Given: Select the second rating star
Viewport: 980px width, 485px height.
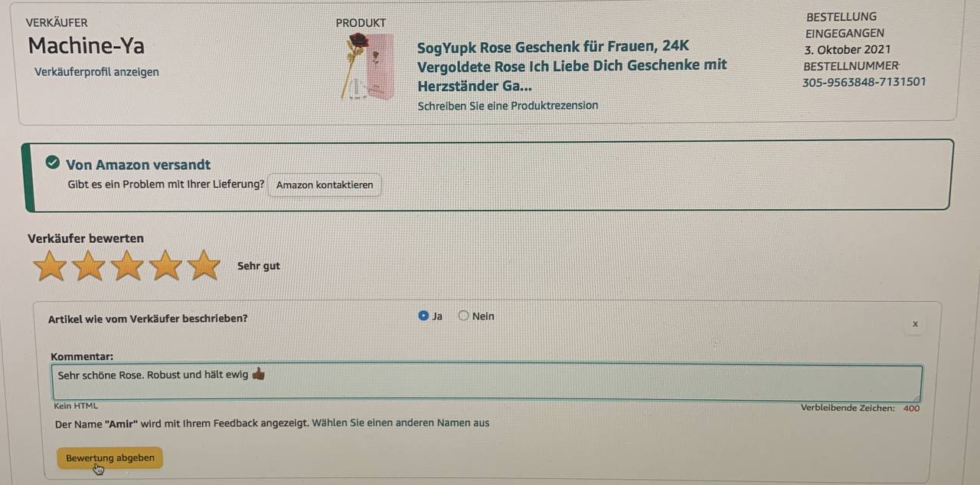Looking at the screenshot, I should 90,266.
